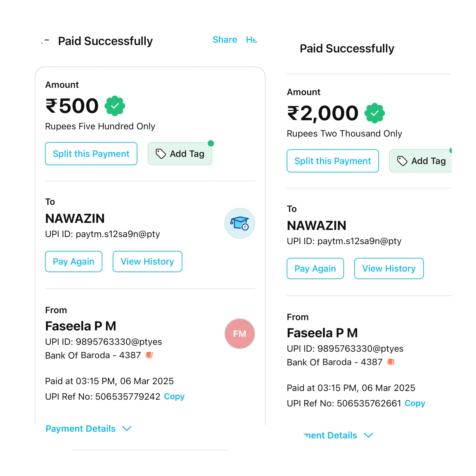Image resolution: width=476 pixels, height=476 pixels.
Task: Click the Bank of Baroda logo in right receipt
Action: click(x=391, y=362)
